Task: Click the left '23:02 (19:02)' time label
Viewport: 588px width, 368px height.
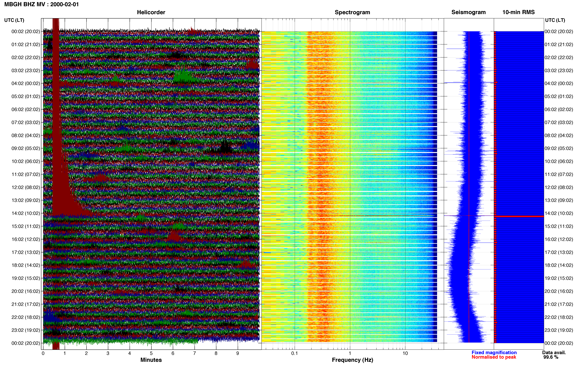Action: [26, 330]
